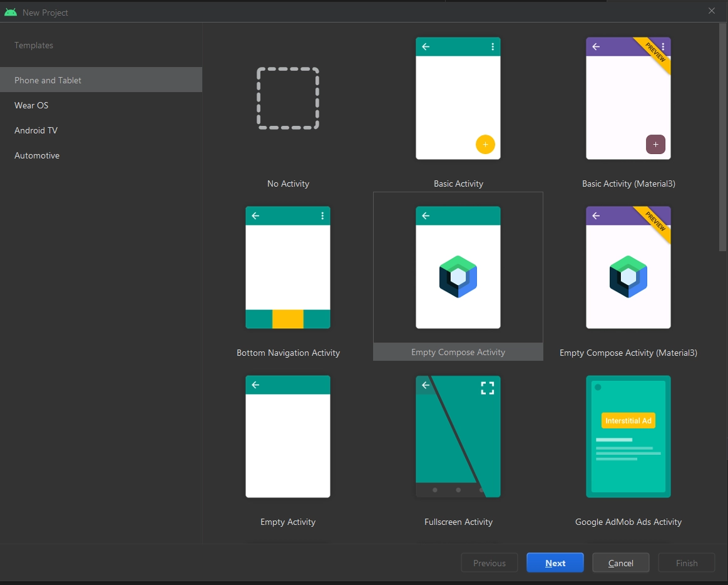728x585 pixels.
Task: Switch to the Automotive category
Action: click(x=37, y=155)
